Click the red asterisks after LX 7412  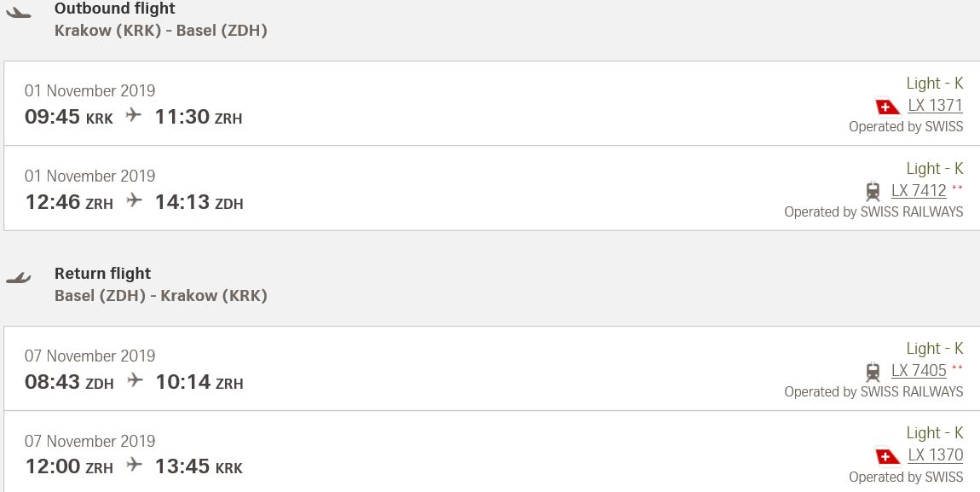pos(958,188)
